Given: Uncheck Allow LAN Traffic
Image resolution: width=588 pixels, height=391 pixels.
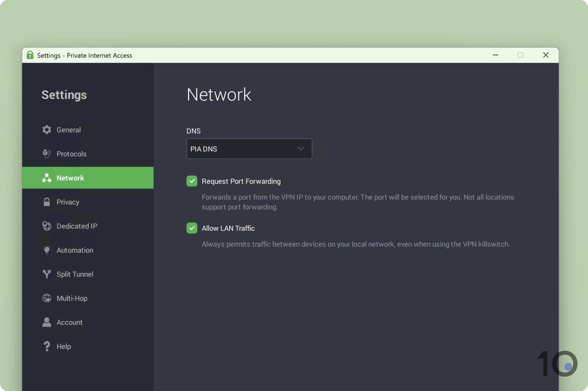Looking at the screenshot, I should tap(192, 228).
